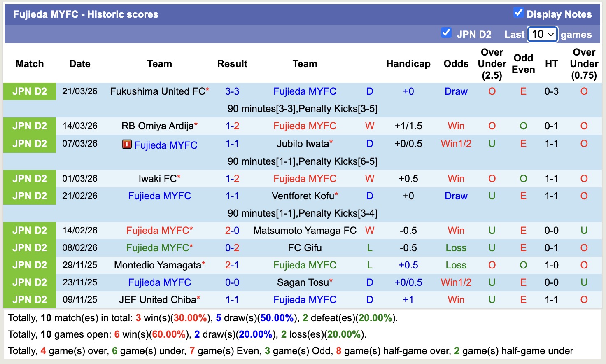Image resolution: width=606 pixels, height=364 pixels.
Task: Click the JPN D2 badge for the Montedio Yamagata match
Action: (29, 265)
